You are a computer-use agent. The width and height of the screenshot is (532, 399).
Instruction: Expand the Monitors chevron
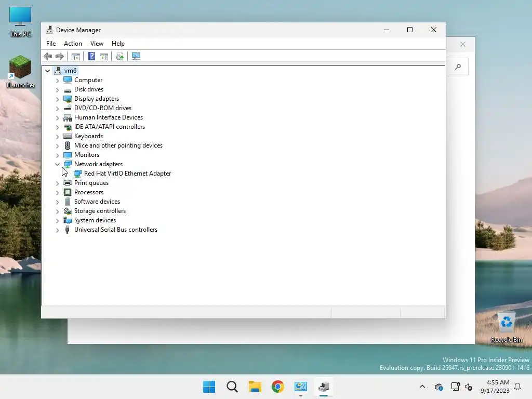click(x=57, y=155)
